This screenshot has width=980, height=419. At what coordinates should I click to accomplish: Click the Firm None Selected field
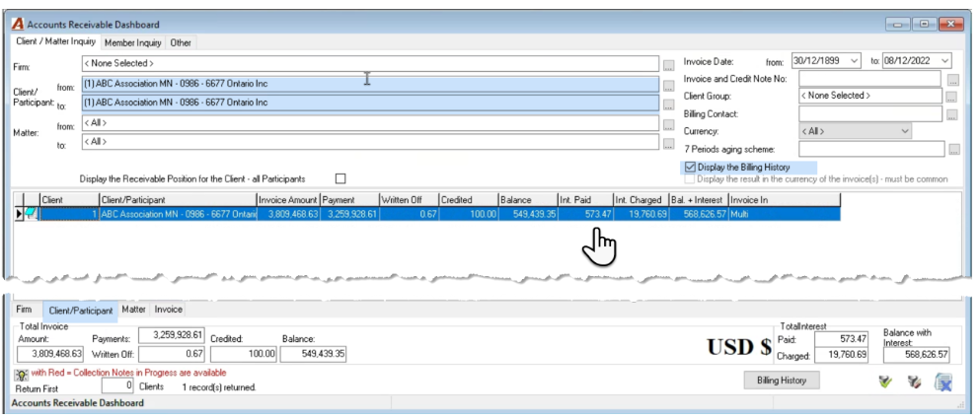(x=370, y=64)
